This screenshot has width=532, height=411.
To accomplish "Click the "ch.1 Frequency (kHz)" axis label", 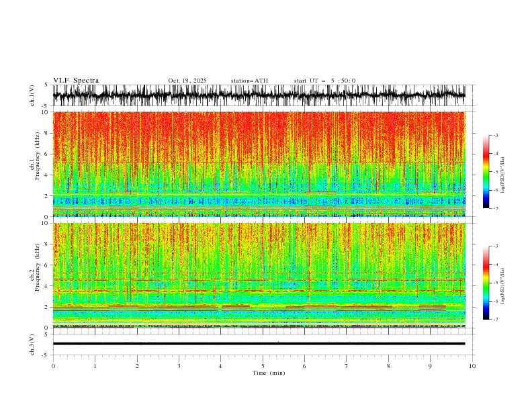I will coord(35,164).
